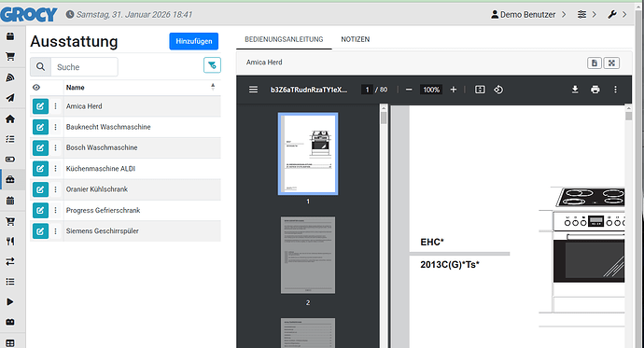Viewport: 644px width, 348px height.
Task: Open purchase cart-arrow sidebar icon
Action: (x=10, y=221)
